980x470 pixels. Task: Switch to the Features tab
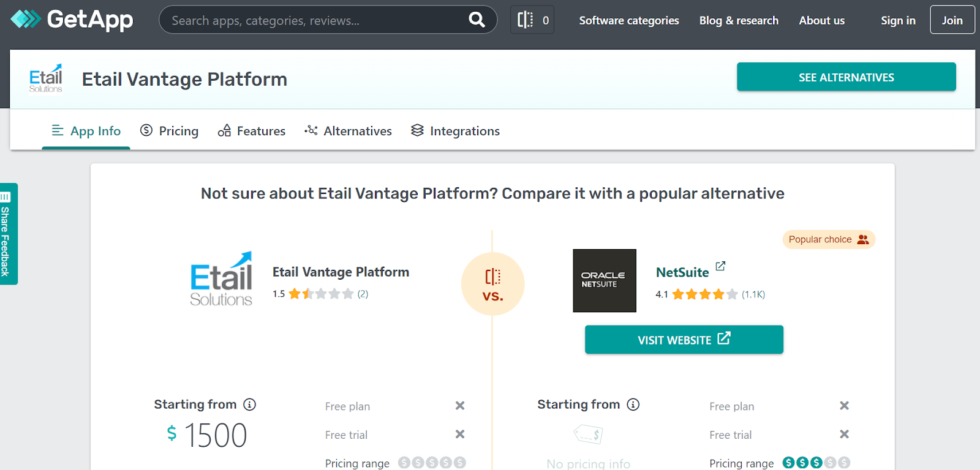coord(252,131)
